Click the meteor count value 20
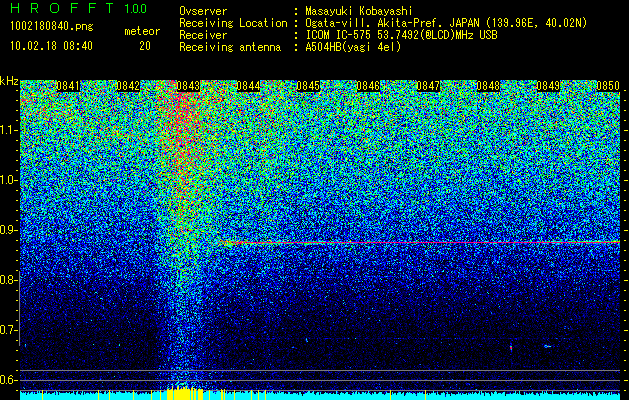Image resolution: width=629 pixels, height=400 pixels. coord(145,46)
